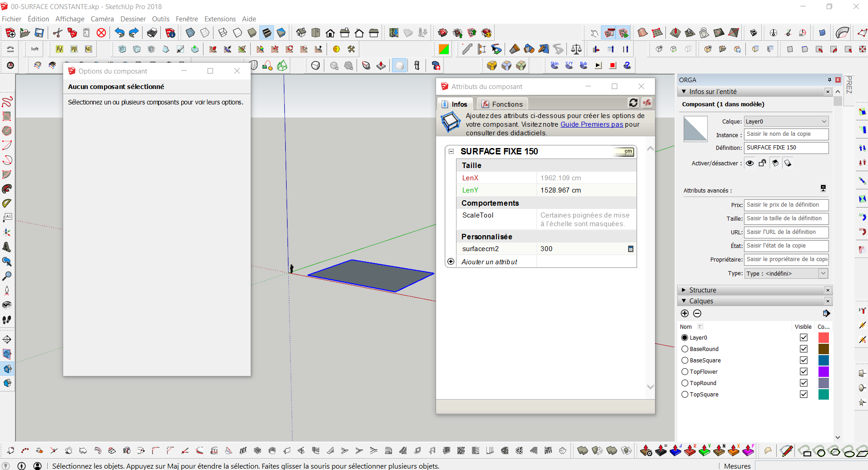Set TopFlower as the active layer
The width and height of the screenshot is (868, 470).
(685, 371)
